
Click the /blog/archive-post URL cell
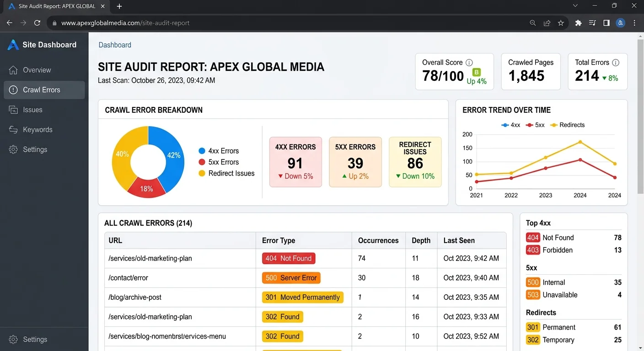point(180,297)
